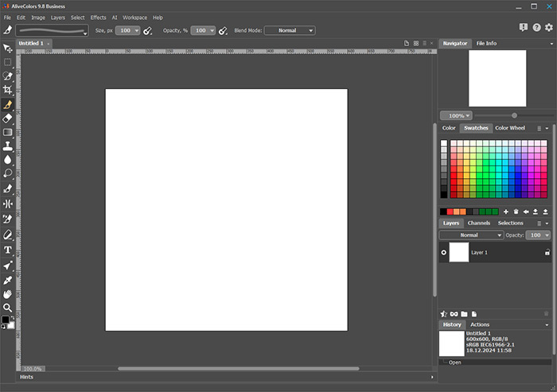Switch to the File Info tab

[486, 43]
